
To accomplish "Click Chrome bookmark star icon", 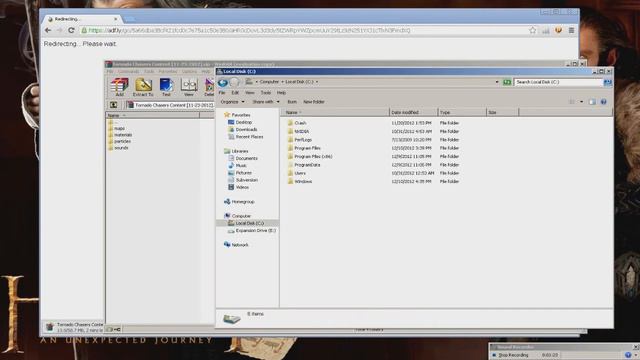I will [x=533, y=30].
